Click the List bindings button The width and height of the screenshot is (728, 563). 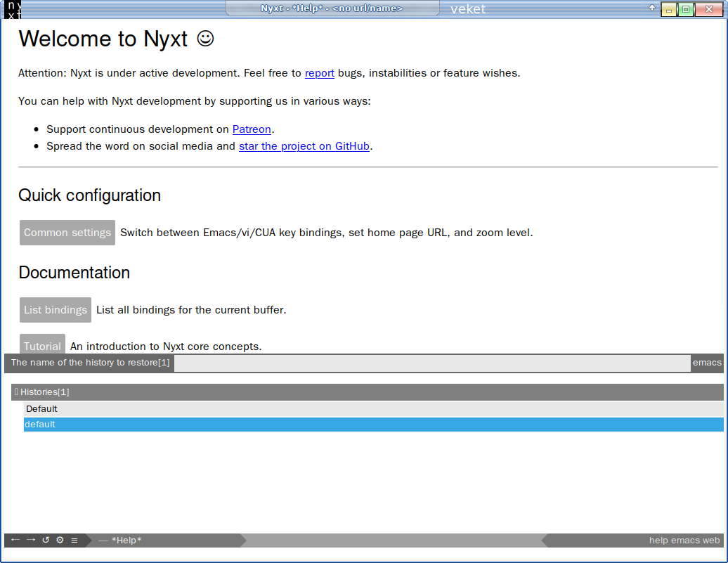click(56, 310)
